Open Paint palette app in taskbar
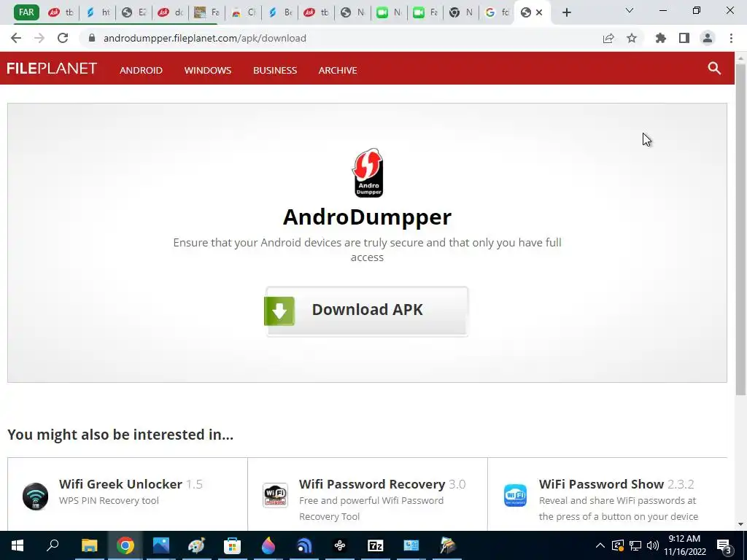The width and height of the screenshot is (747, 560). click(x=196, y=545)
